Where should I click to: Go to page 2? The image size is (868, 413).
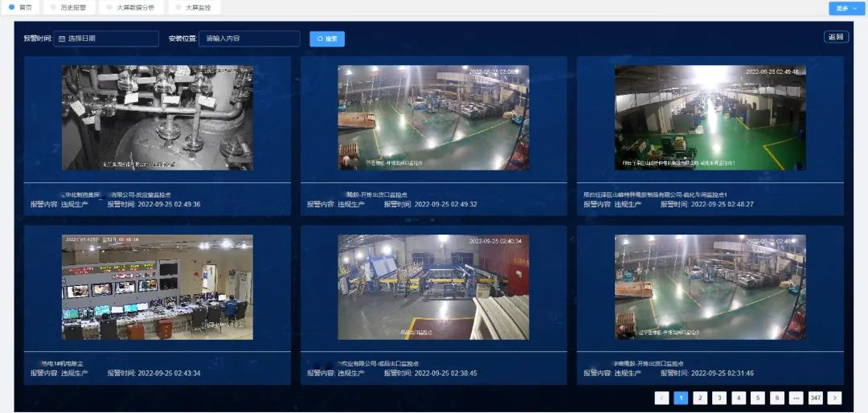pyautogui.click(x=700, y=398)
